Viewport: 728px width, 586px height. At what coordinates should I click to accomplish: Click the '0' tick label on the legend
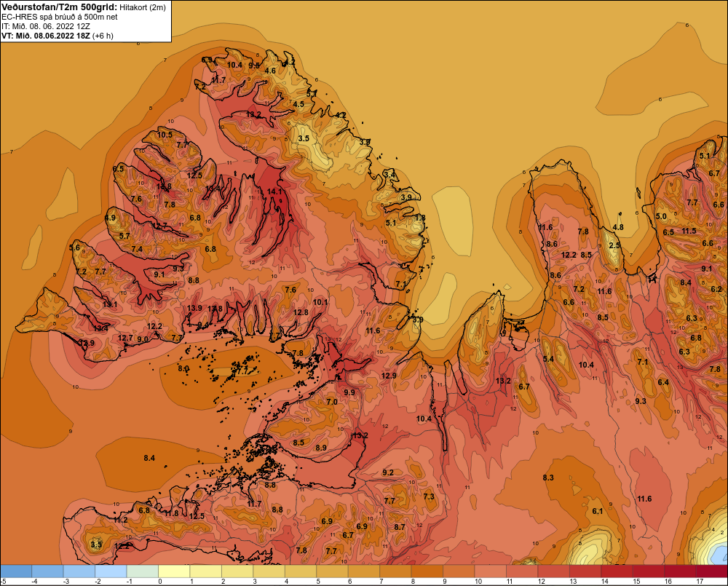click(x=160, y=582)
